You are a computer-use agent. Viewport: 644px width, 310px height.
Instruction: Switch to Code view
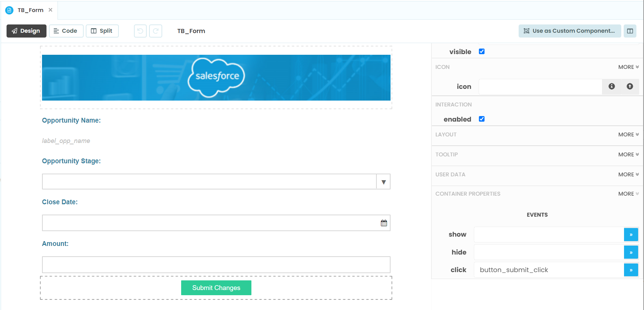pos(66,31)
